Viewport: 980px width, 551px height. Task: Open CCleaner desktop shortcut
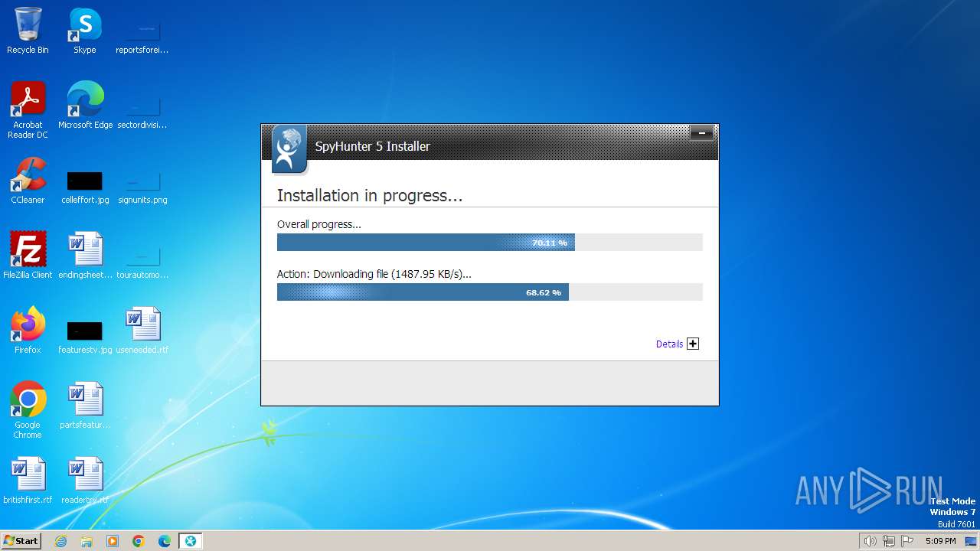tap(28, 180)
